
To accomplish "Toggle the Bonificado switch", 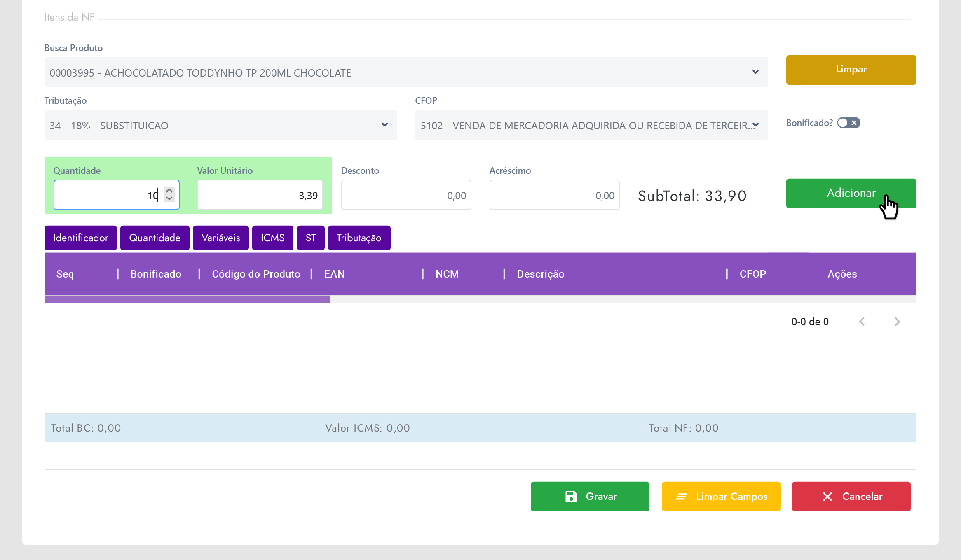I will [x=848, y=123].
